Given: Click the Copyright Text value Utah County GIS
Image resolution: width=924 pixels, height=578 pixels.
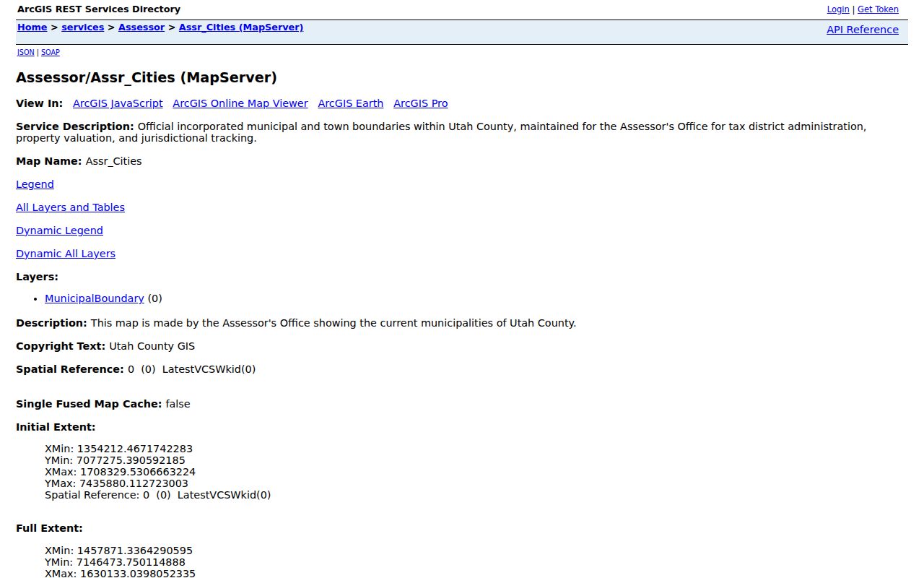Looking at the screenshot, I should tap(152, 346).
